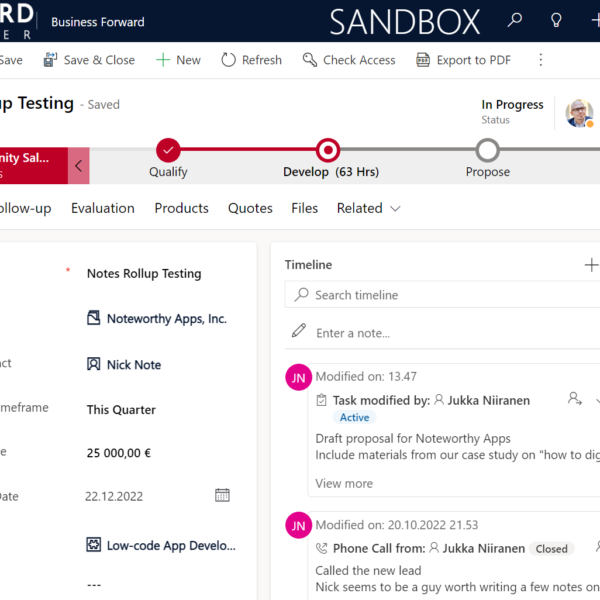The image size is (600, 600).
Task: Click the assign icon on Task entry
Action: tap(575, 399)
